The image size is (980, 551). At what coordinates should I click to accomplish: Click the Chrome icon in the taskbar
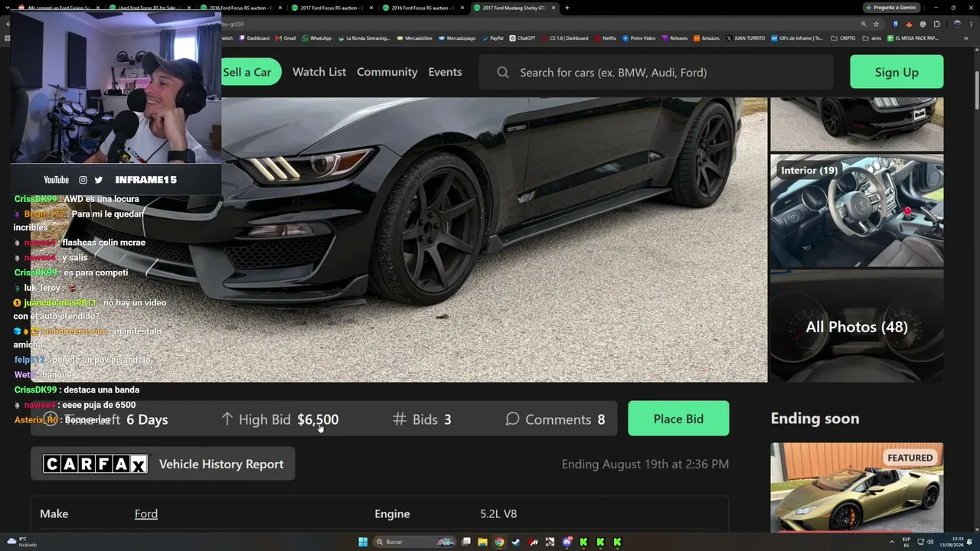pyautogui.click(x=499, y=542)
